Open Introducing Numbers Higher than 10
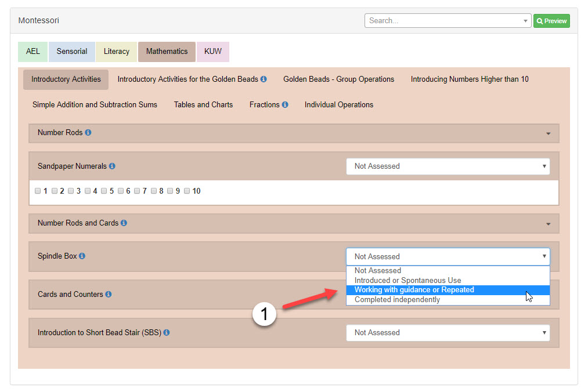588x392 pixels. click(470, 79)
